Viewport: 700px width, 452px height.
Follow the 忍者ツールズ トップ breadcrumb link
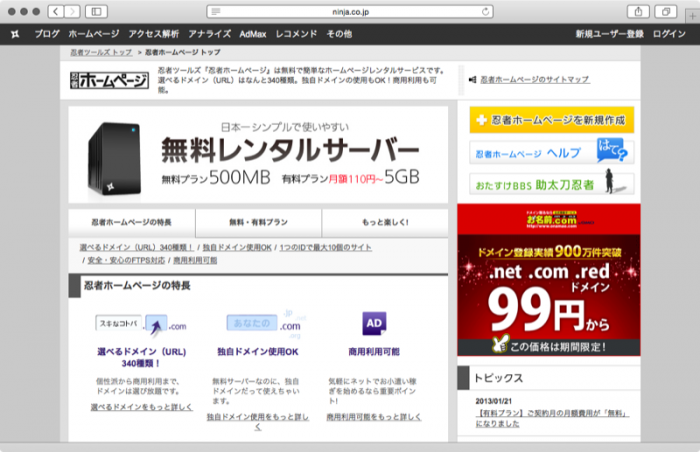click(x=101, y=52)
